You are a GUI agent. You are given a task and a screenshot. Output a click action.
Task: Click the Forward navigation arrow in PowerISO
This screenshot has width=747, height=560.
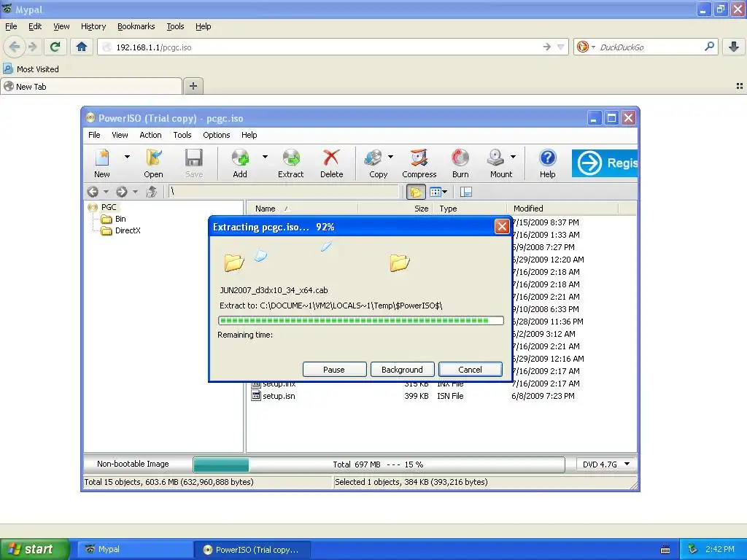click(x=122, y=192)
